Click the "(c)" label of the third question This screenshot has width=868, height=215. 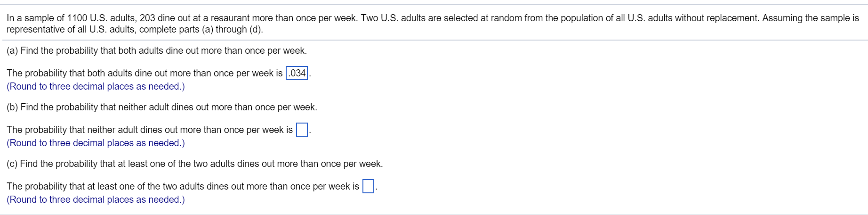click(12, 164)
